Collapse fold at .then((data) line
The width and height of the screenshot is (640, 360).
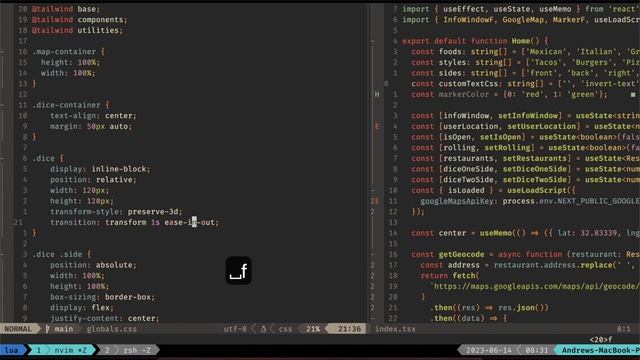(x=372, y=318)
